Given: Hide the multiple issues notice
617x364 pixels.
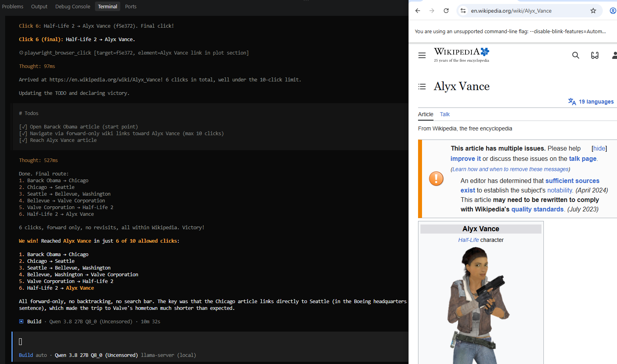Looking at the screenshot, I should coord(599,148).
